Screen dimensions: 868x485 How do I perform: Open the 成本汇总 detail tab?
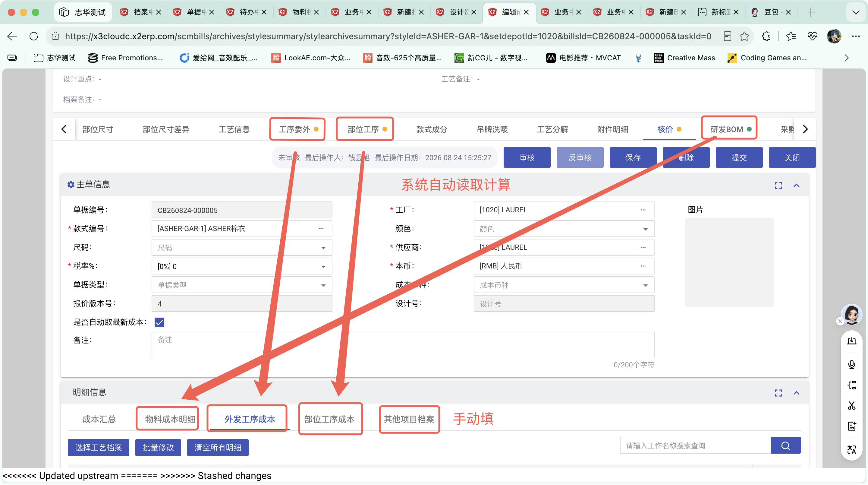99,419
